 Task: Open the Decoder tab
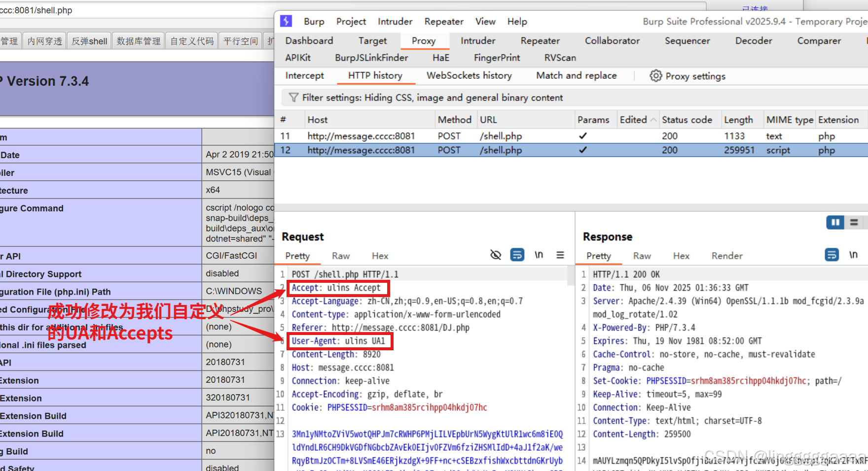(x=754, y=41)
